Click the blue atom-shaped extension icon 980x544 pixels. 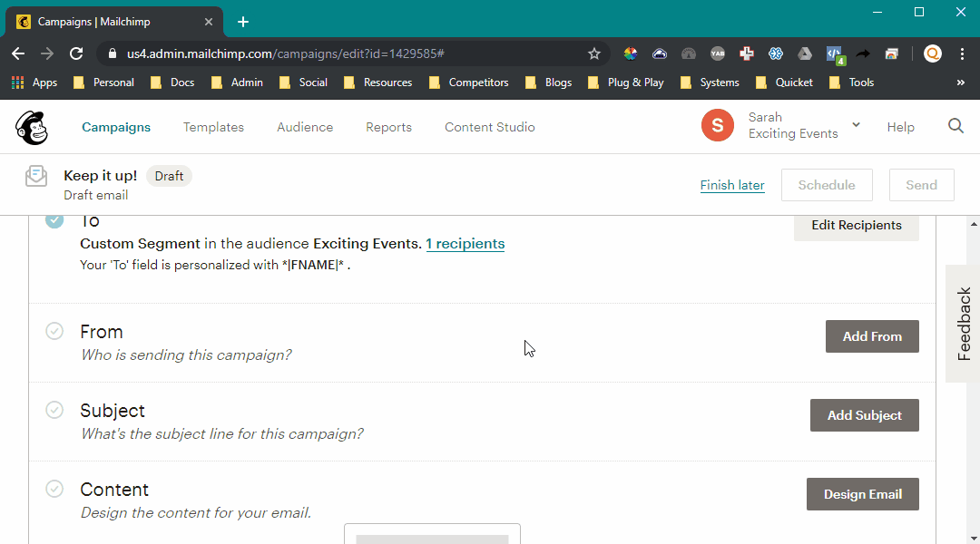pyautogui.click(x=776, y=53)
